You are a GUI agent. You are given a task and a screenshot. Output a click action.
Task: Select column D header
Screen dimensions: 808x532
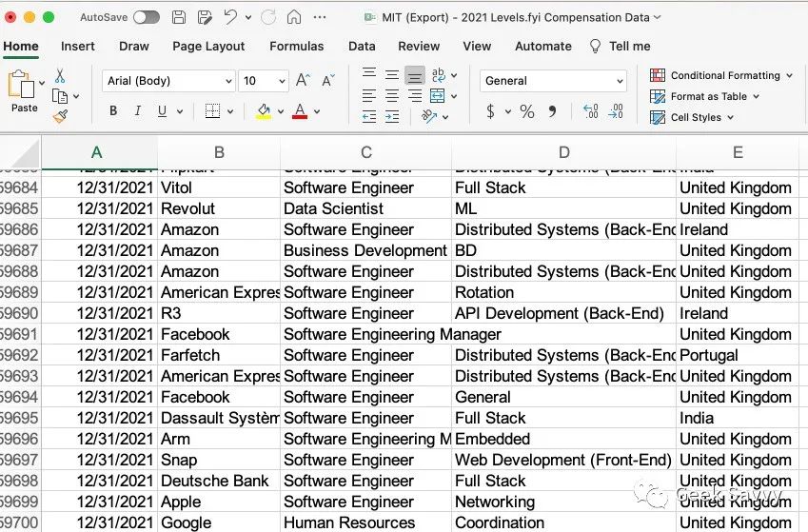[x=564, y=152]
